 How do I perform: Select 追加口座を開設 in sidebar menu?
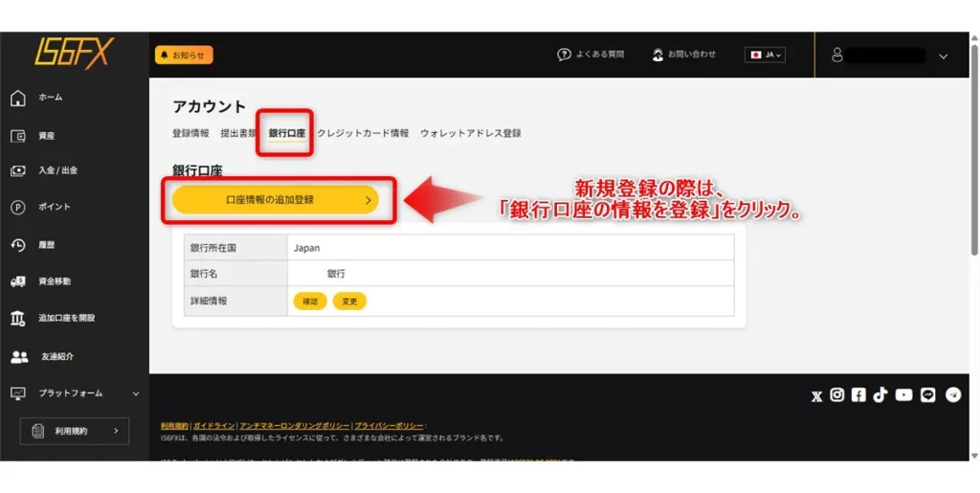point(67,319)
